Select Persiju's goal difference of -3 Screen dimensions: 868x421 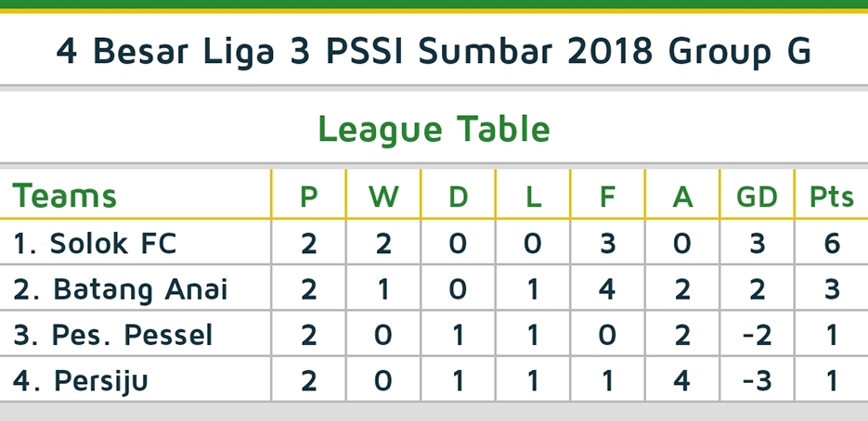757,381
